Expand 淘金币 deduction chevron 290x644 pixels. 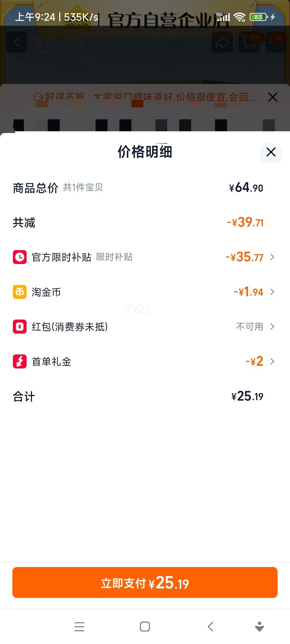pos(272,292)
